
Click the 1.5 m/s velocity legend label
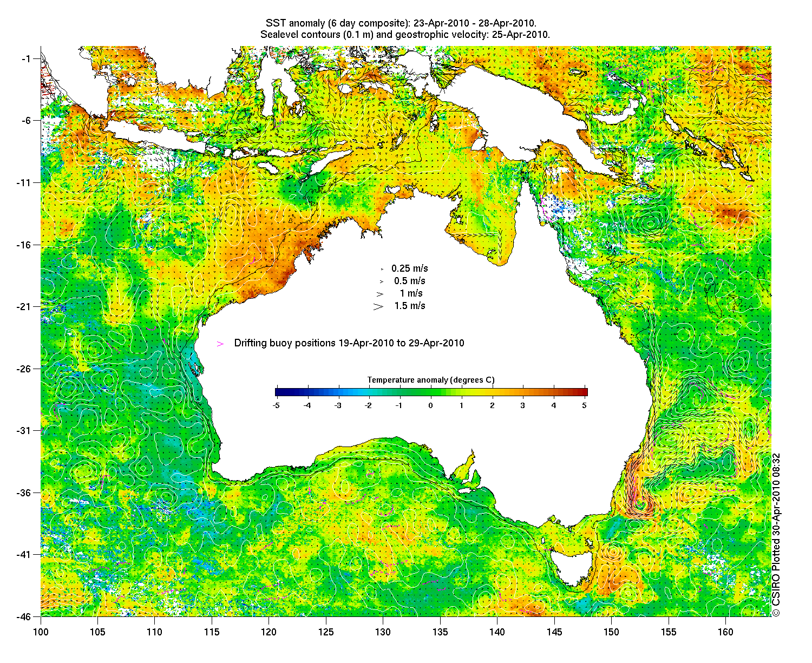click(x=410, y=306)
